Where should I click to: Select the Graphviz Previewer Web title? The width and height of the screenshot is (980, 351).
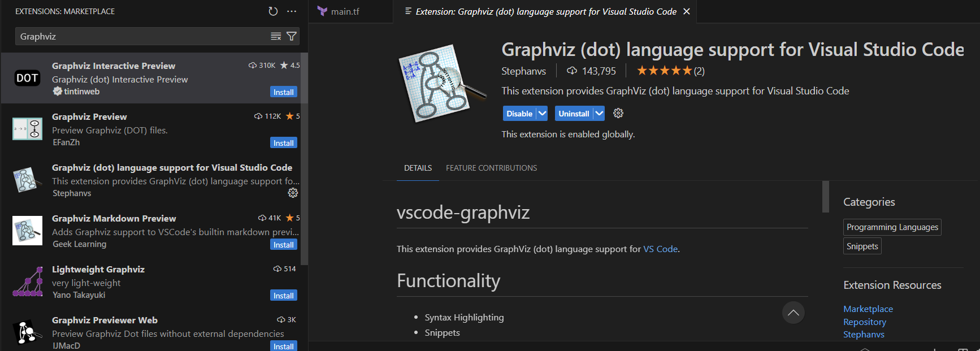(105, 320)
